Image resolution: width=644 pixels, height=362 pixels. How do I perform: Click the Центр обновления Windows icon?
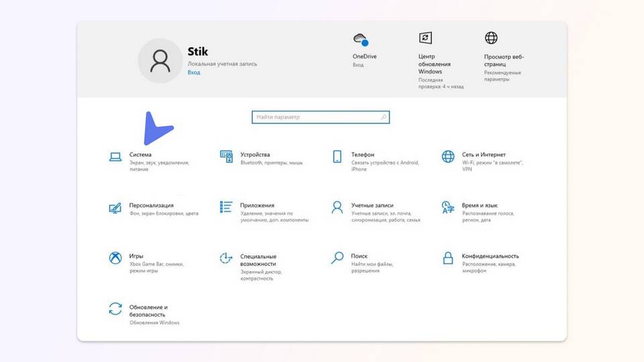(x=425, y=38)
